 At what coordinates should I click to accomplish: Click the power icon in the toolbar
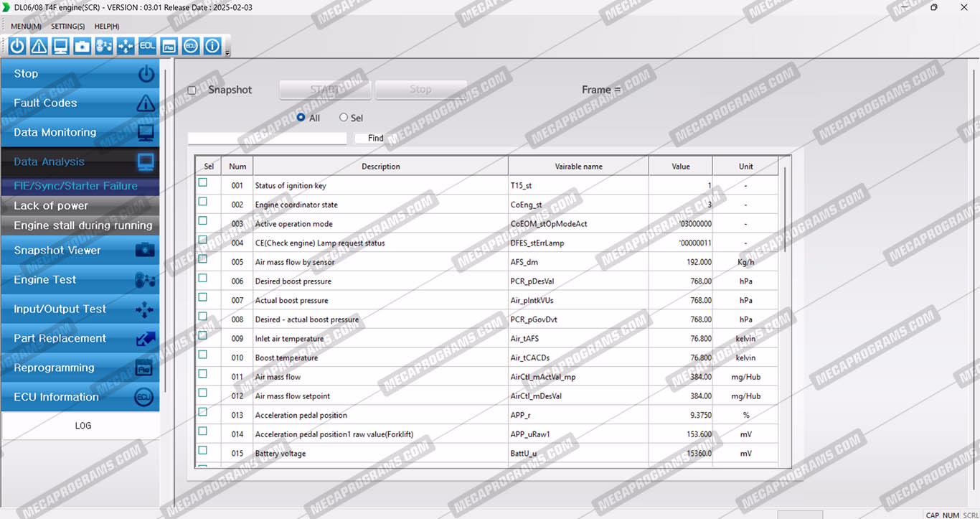click(x=17, y=47)
